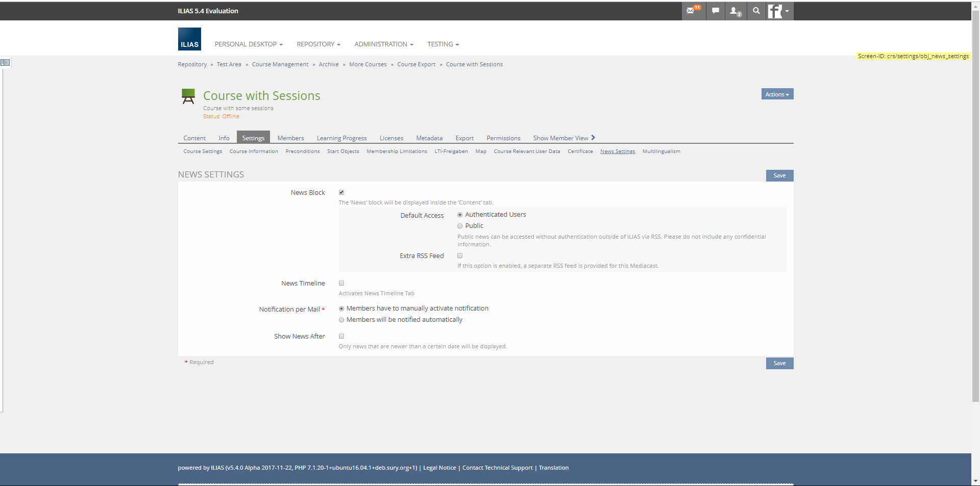The image size is (980, 486).
Task: Uncheck the News Block checkbox
Action: pyautogui.click(x=341, y=192)
